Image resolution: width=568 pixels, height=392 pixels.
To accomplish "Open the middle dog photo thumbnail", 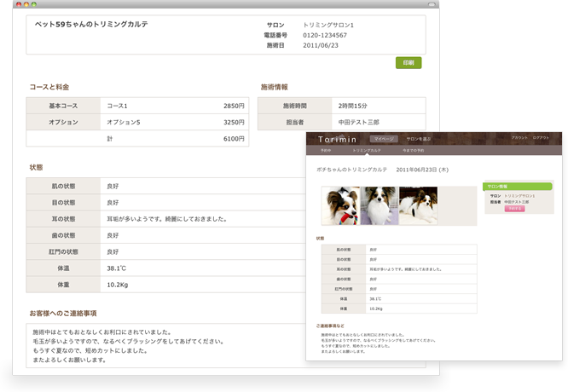I will (379, 205).
